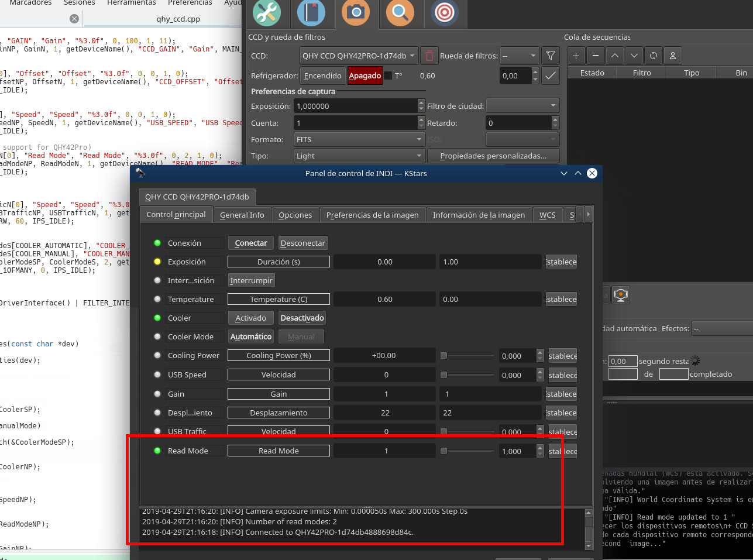Image resolution: width=753 pixels, height=560 pixels.
Task: Open the Formato FITS dropdown
Action: click(x=359, y=139)
